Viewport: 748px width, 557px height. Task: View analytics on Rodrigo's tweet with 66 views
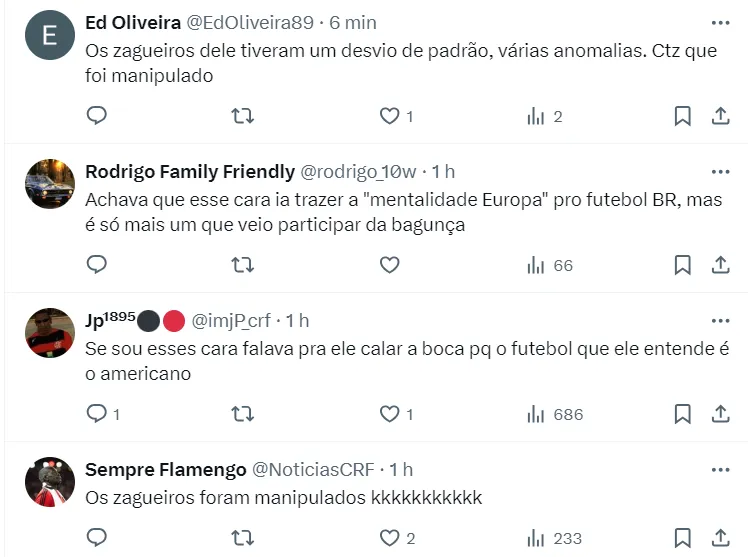(536, 265)
